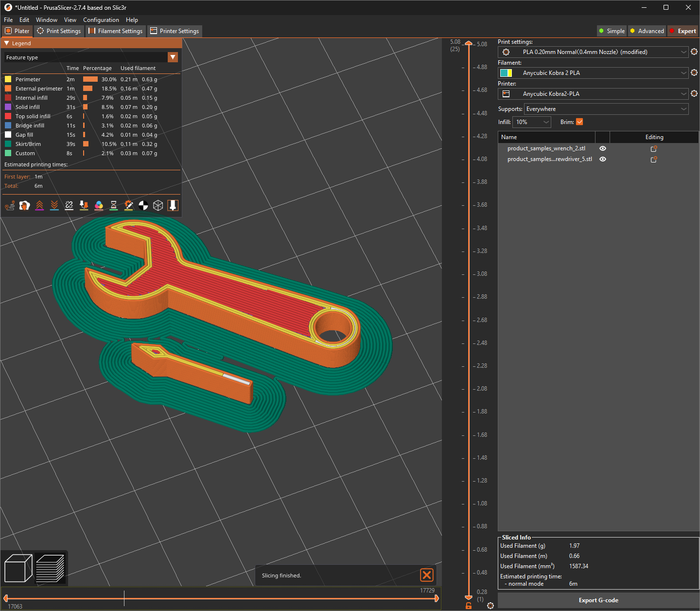Click the Export G-code button
Viewport: 700px width, 611px height.
(598, 600)
